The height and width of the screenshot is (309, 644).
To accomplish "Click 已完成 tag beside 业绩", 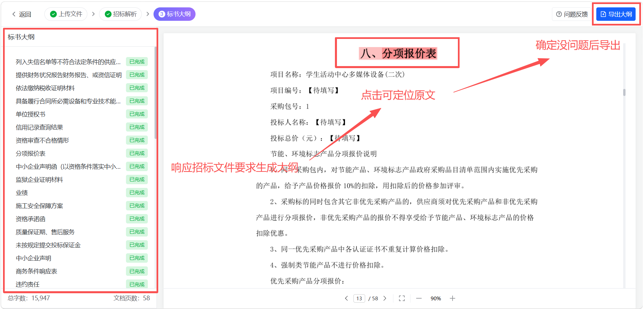I will point(137,193).
